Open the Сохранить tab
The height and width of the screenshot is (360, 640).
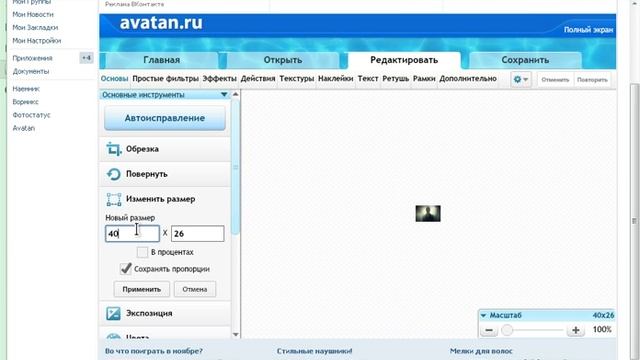(x=525, y=60)
